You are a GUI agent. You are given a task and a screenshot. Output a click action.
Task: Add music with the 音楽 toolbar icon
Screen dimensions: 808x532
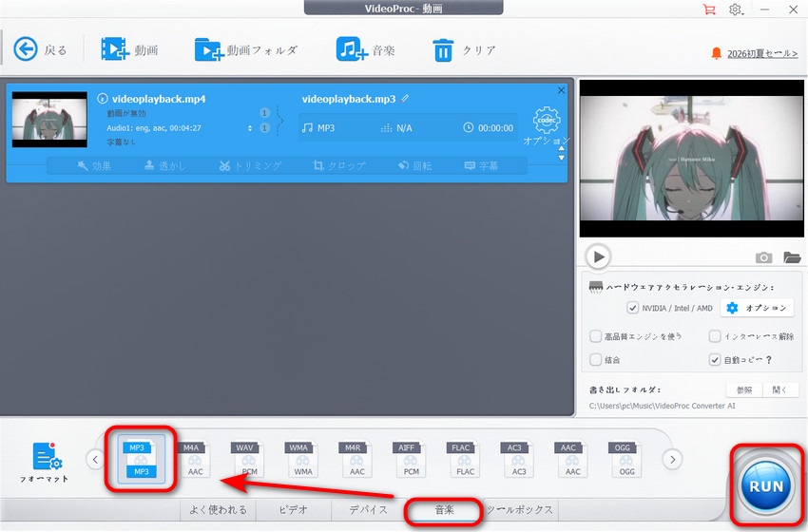coord(352,49)
